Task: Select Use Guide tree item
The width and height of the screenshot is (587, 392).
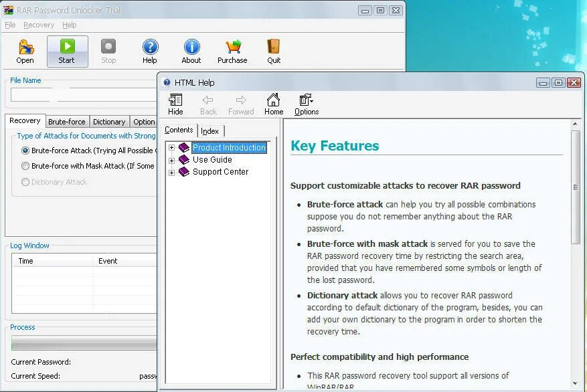Action: pyautogui.click(x=212, y=160)
